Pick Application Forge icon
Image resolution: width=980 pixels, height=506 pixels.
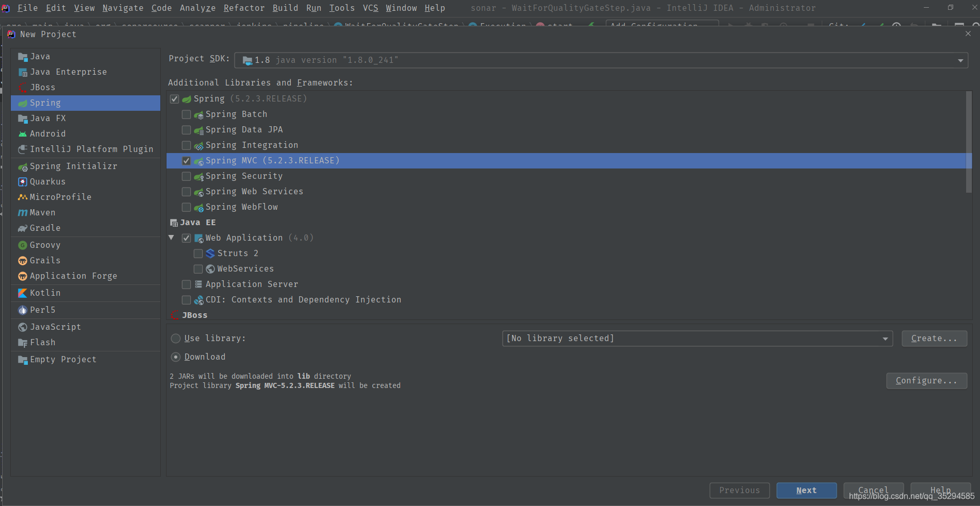(x=23, y=276)
